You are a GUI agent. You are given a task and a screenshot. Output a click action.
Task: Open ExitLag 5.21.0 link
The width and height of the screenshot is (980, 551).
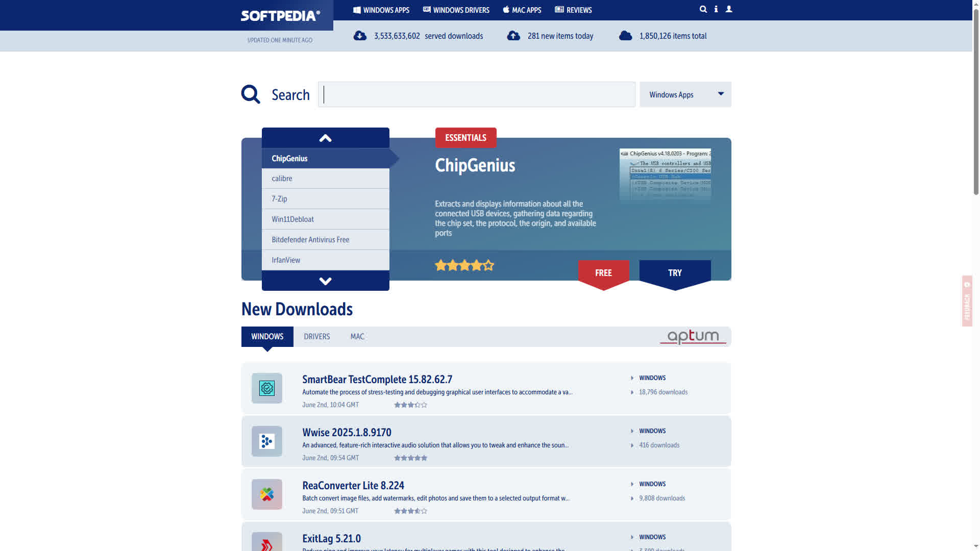click(x=331, y=539)
